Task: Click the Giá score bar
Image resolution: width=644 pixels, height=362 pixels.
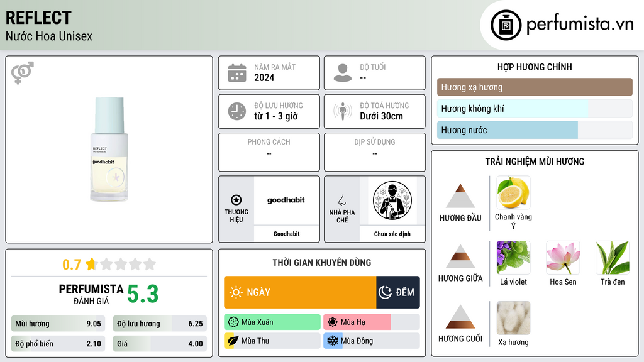Action: tap(160, 344)
